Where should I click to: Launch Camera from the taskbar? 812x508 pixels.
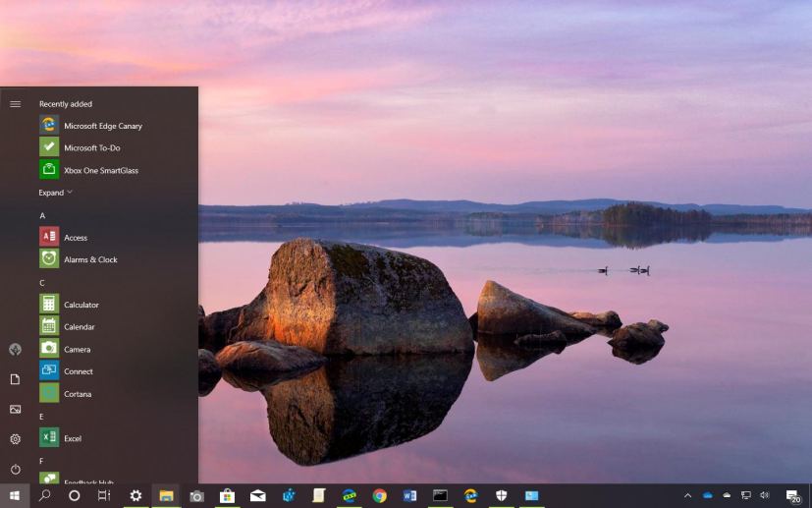tap(196, 496)
